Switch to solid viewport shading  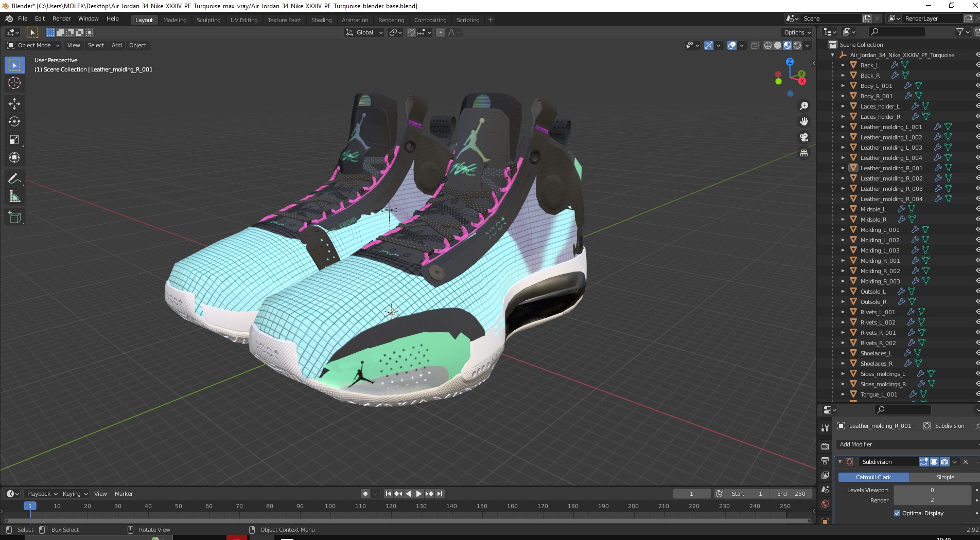coord(778,45)
